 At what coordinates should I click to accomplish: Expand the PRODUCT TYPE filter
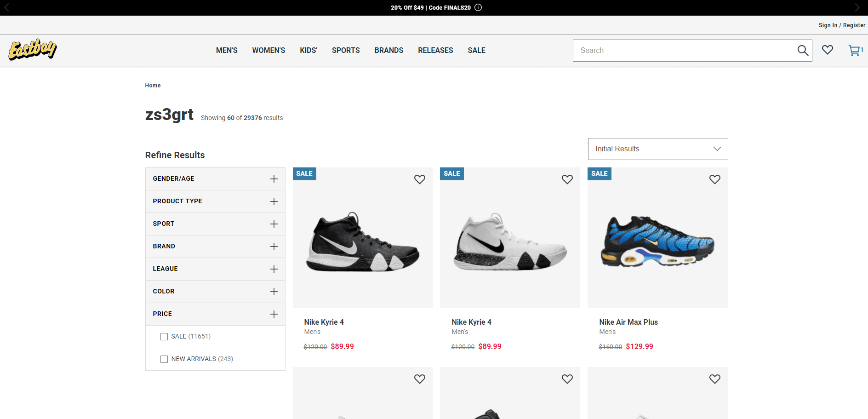click(x=215, y=201)
